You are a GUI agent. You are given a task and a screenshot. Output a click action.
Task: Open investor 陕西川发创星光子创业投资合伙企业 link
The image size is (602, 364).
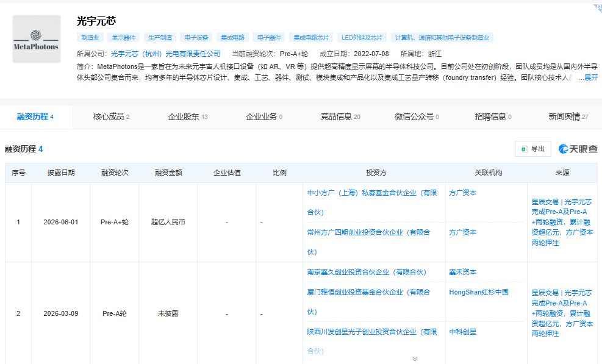(x=372, y=341)
